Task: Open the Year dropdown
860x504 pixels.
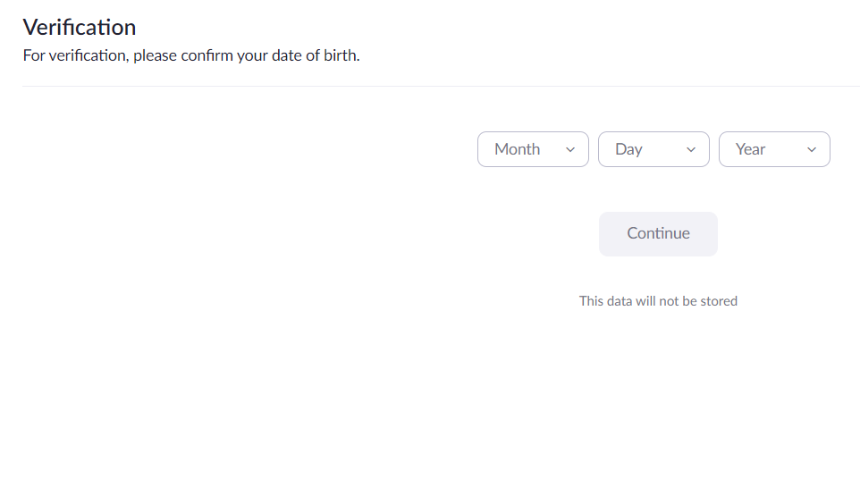Action: click(x=774, y=149)
